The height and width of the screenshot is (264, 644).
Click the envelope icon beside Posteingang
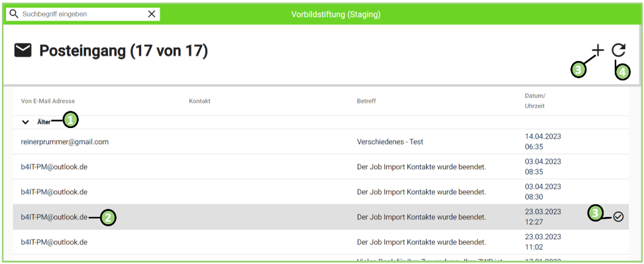click(23, 51)
